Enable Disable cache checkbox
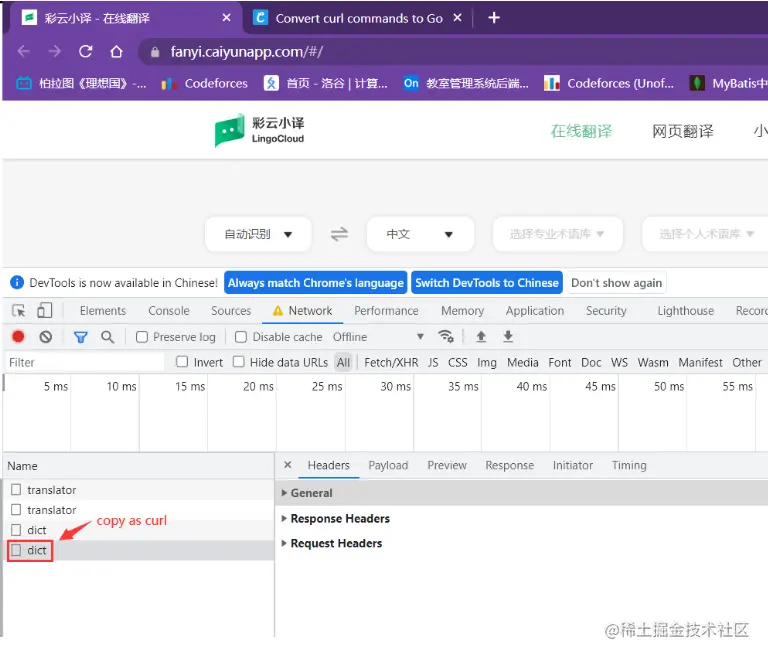768x658 pixels. coord(240,337)
